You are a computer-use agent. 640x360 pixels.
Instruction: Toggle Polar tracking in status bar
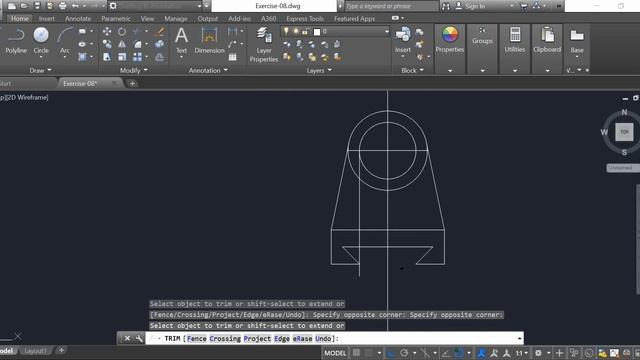(404, 353)
